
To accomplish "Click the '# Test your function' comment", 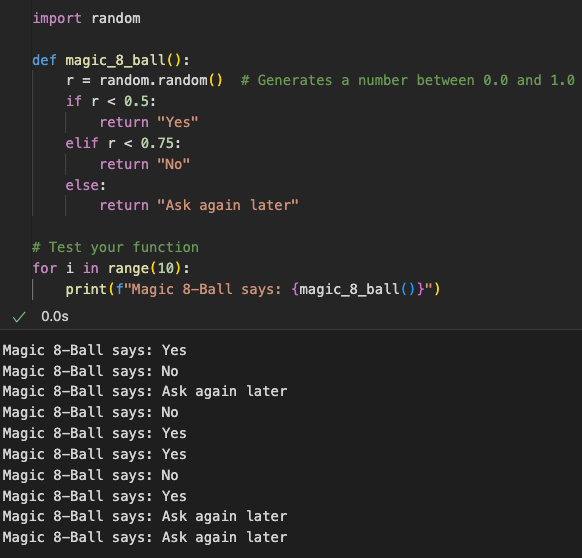I will 115,247.
